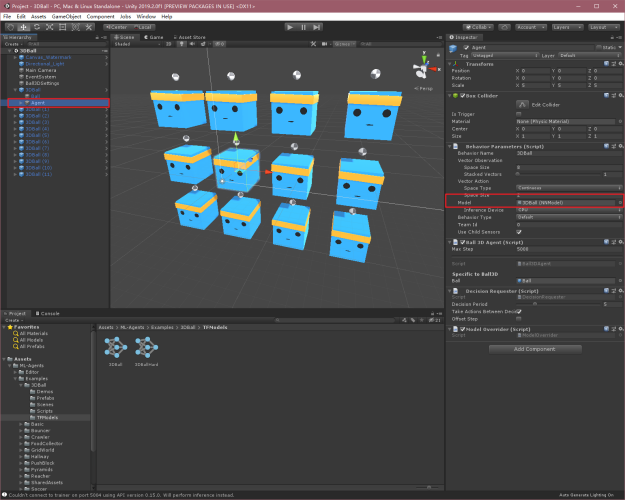Click the Edit Collider button

[522, 104]
